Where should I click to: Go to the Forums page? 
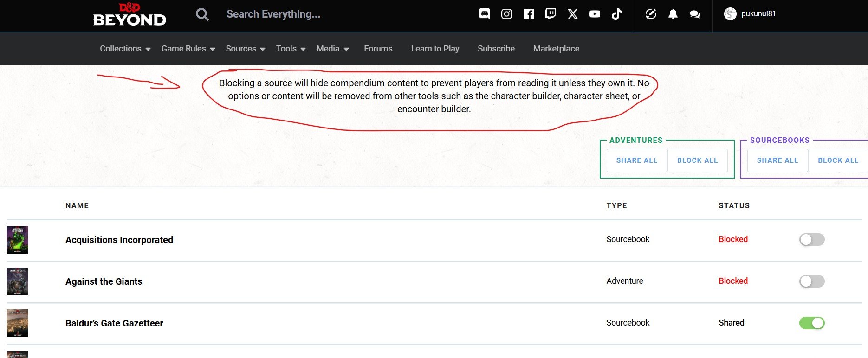[x=378, y=49]
